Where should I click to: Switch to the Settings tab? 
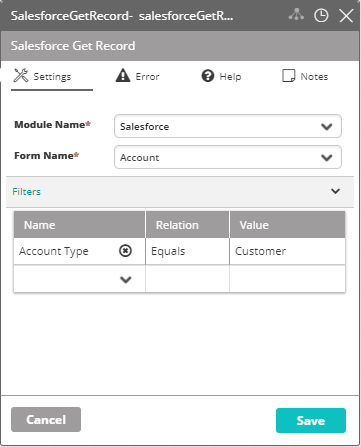(52, 77)
